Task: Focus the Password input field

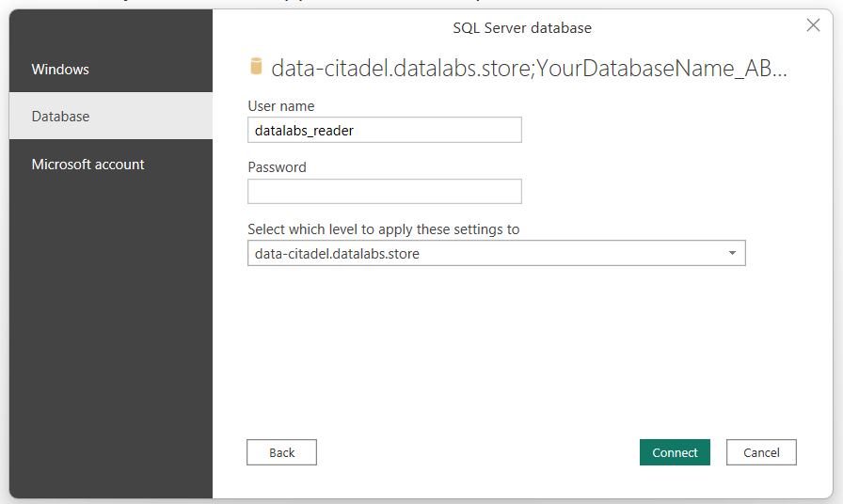Action: 385,191
